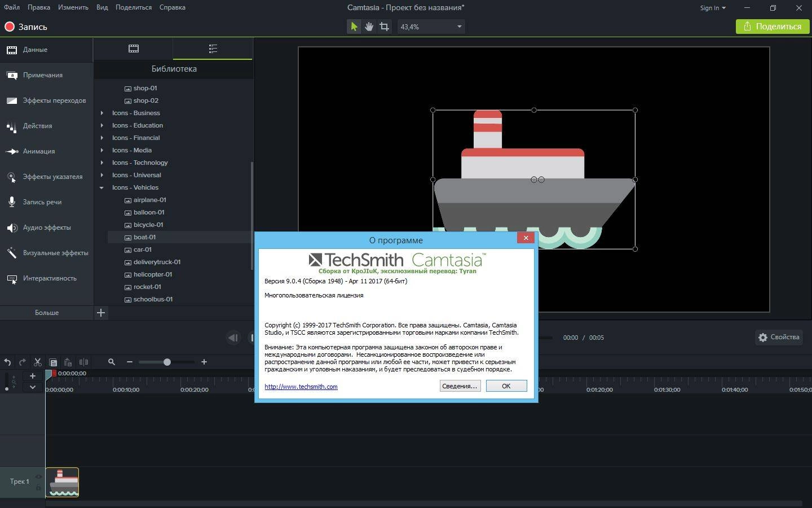Click the previous frame playback button
812x508 pixels.
coord(233,338)
